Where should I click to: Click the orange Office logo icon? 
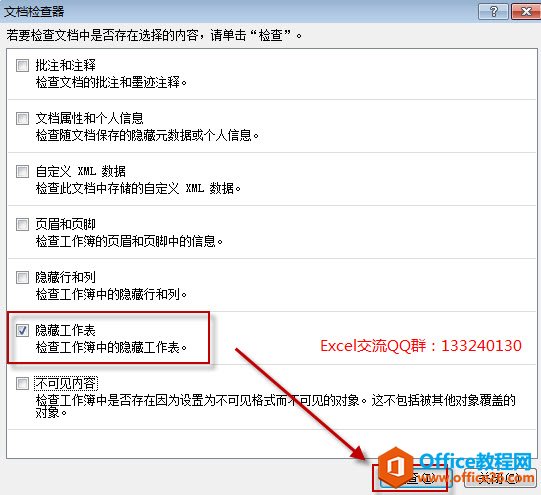(395, 466)
